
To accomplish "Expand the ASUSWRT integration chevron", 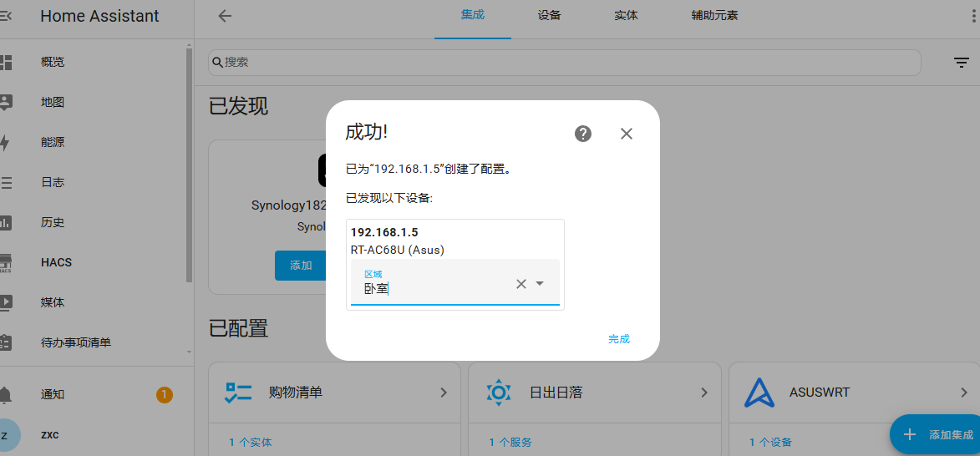I will click(964, 393).
